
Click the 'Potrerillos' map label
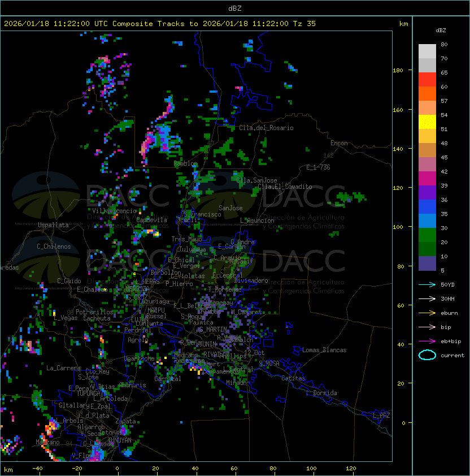94,311
